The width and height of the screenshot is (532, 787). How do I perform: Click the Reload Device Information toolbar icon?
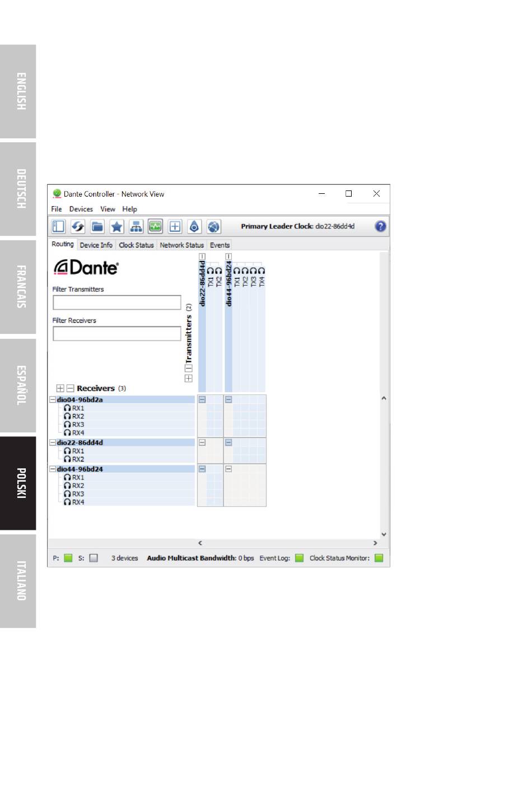tap(78, 226)
